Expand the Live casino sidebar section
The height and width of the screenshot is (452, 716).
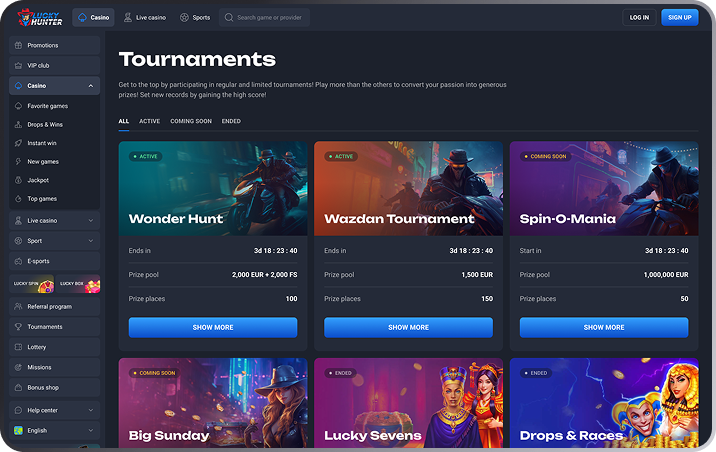90,221
